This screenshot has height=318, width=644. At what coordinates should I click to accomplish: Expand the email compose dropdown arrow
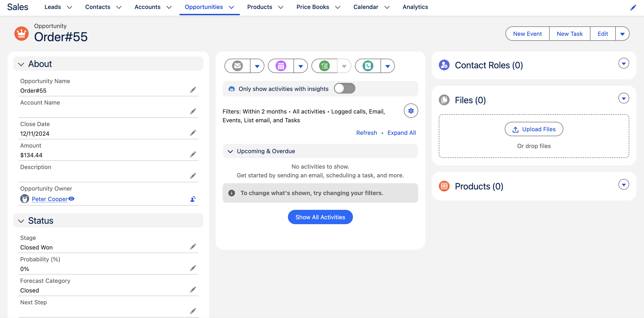click(x=257, y=66)
